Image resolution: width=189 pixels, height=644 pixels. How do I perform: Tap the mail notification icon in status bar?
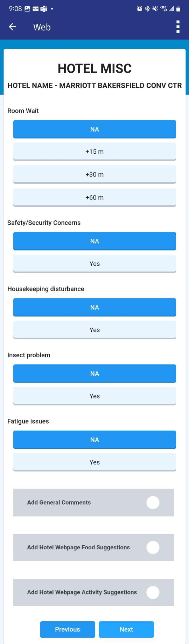tap(35, 9)
